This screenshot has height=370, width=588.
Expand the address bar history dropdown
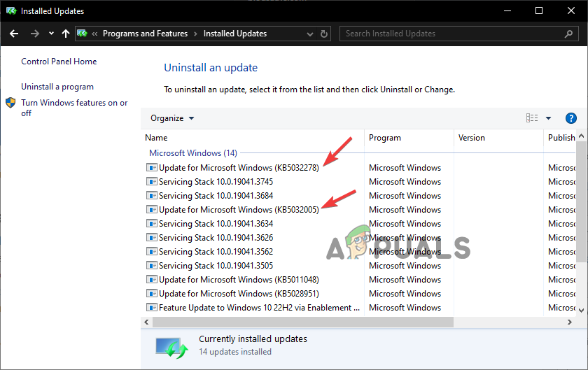pos(309,34)
